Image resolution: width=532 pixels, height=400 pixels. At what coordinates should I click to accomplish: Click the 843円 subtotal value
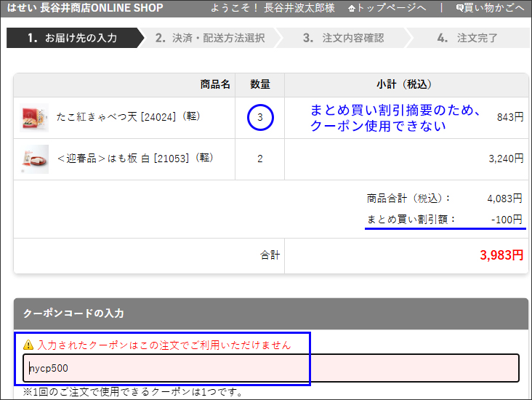point(510,117)
